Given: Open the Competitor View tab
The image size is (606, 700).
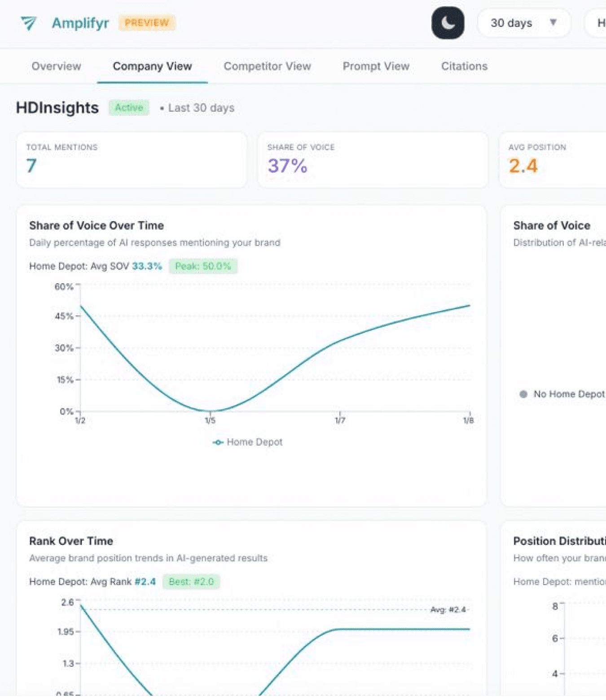Looking at the screenshot, I should pos(267,66).
